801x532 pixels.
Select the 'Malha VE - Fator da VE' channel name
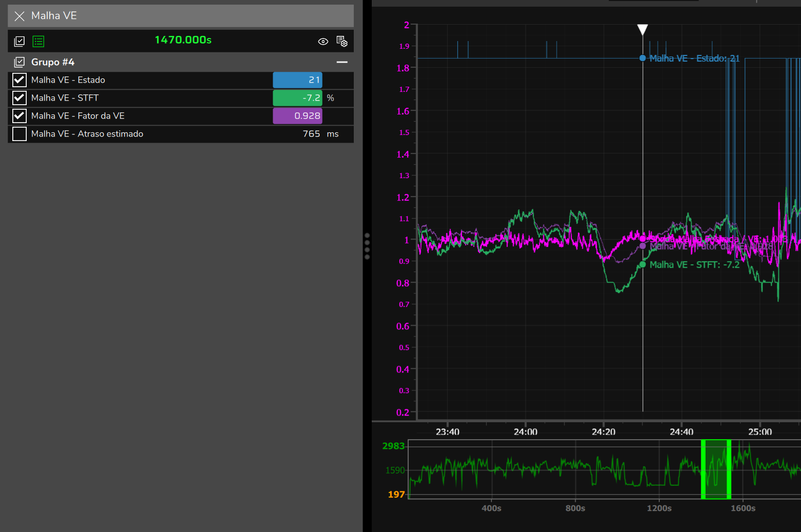[x=78, y=116]
